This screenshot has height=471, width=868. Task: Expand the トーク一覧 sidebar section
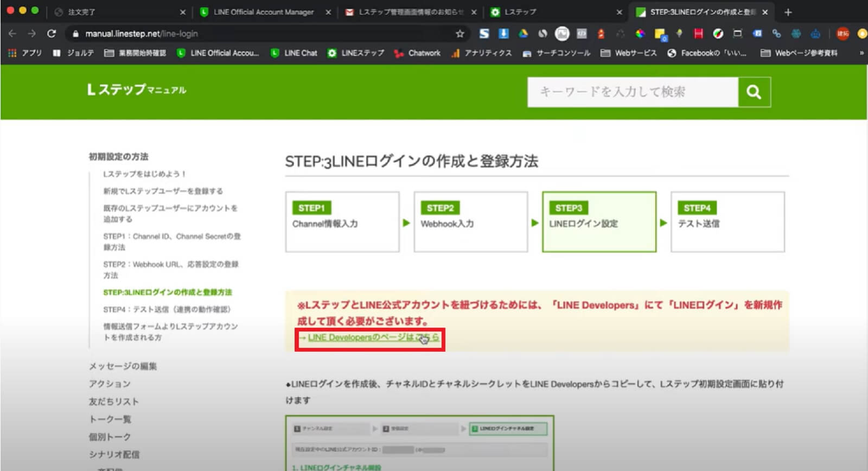pos(110,419)
